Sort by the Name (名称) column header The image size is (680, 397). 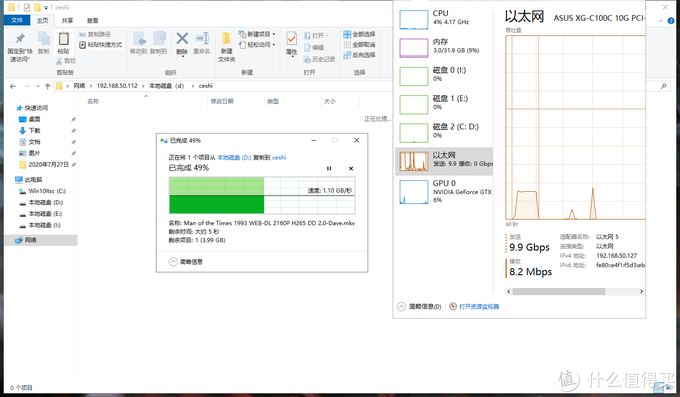tap(93, 101)
